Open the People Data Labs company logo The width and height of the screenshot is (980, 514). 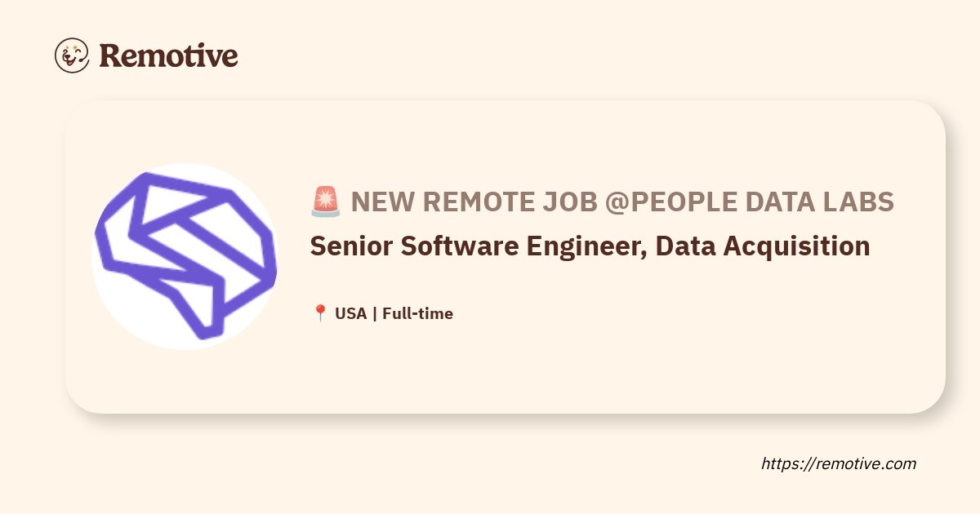click(185, 256)
